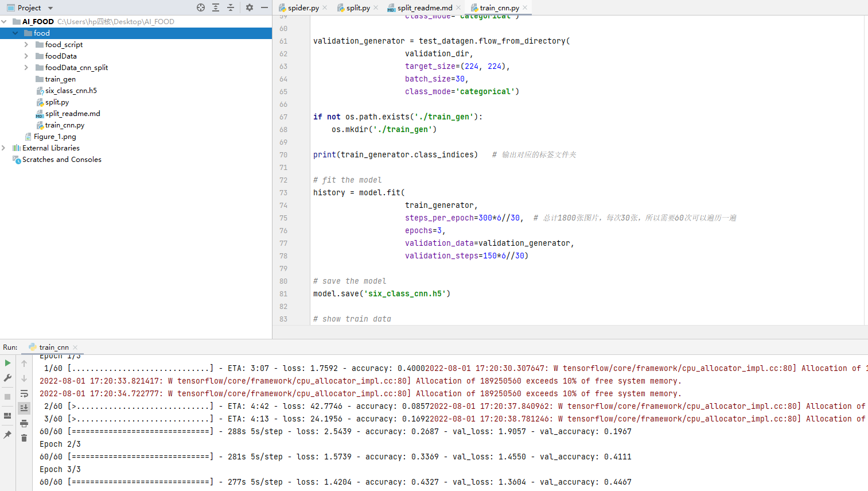Expand the foodData folder
This screenshot has height=491, width=868.
pyautogui.click(x=26, y=56)
